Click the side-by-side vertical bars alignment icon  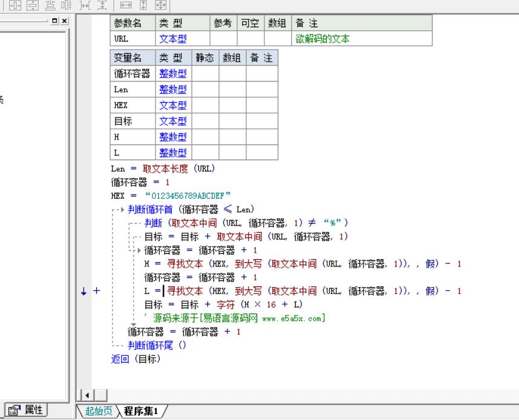[x=67, y=5]
